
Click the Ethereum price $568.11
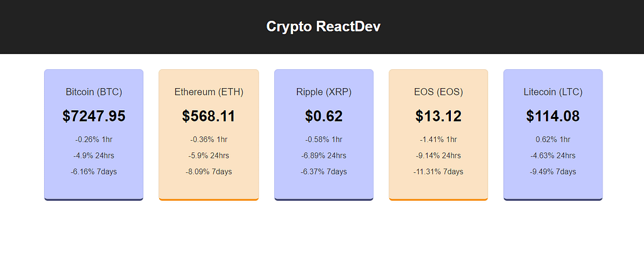(209, 116)
